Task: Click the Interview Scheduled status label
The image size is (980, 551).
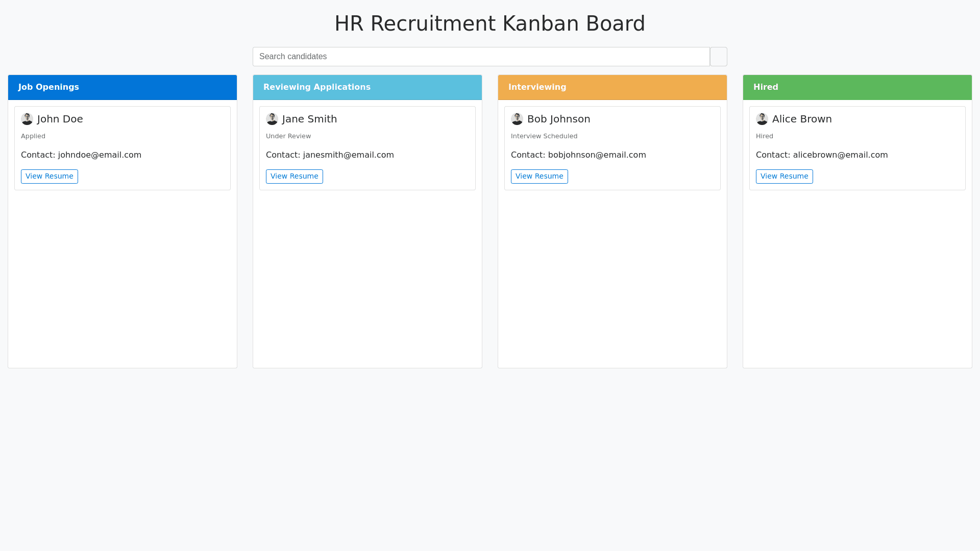Action: tap(544, 136)
